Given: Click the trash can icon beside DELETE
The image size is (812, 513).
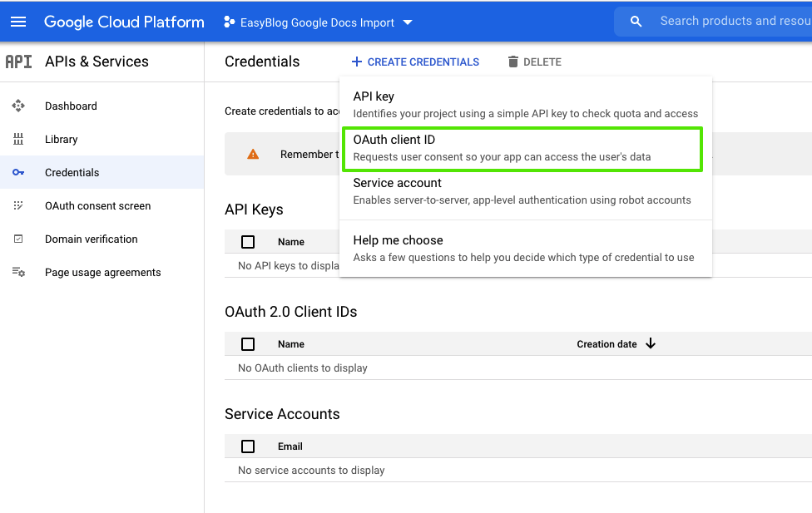Looking at the screenshot, I should click(512, 62).
